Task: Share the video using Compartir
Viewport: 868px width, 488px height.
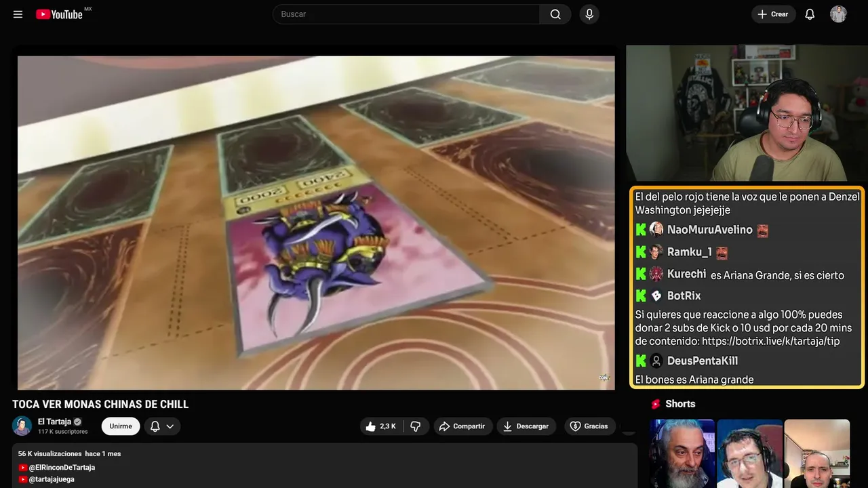Action: 463,426
